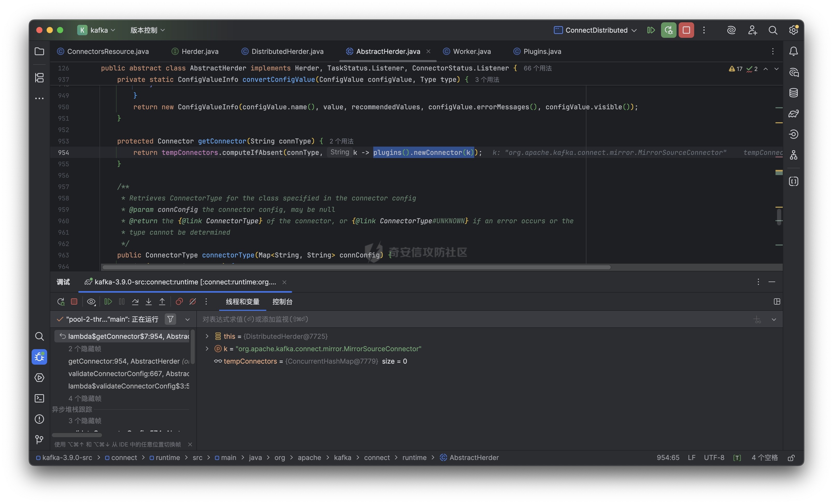This screenshot has width=833, height=504.
Task: Open the Gradle elephant tool window icon
Action: click(793, 113)
